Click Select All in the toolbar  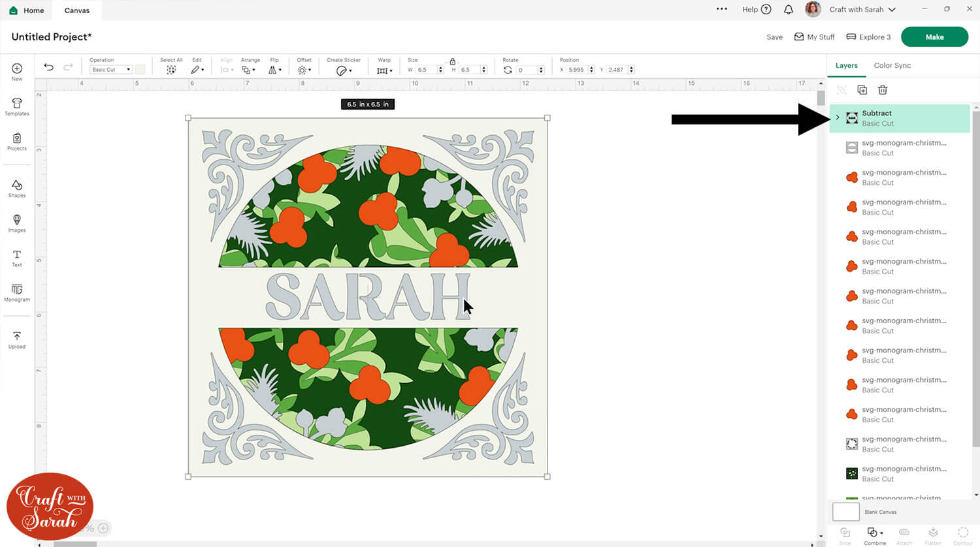click(171, 69)
